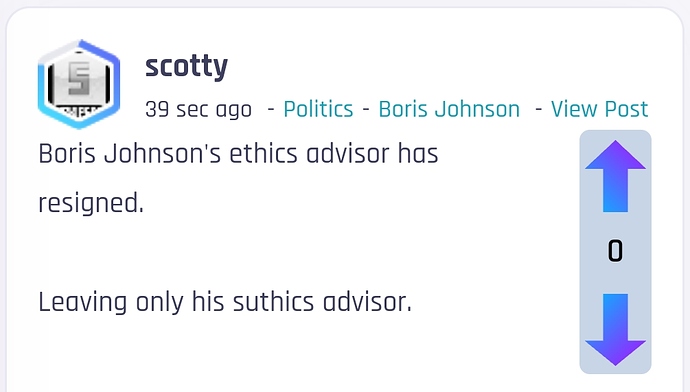Open scotty's hexagon avatar badge
Viewport: 690px width, 392px height.
pyautogui.click(x=79, y=84)
